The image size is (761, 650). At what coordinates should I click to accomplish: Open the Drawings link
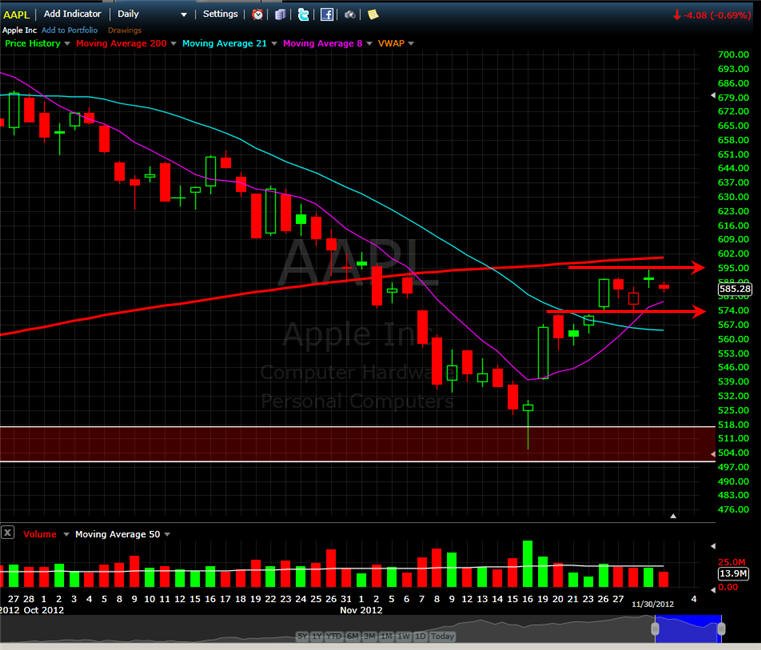tap(125, 30)
